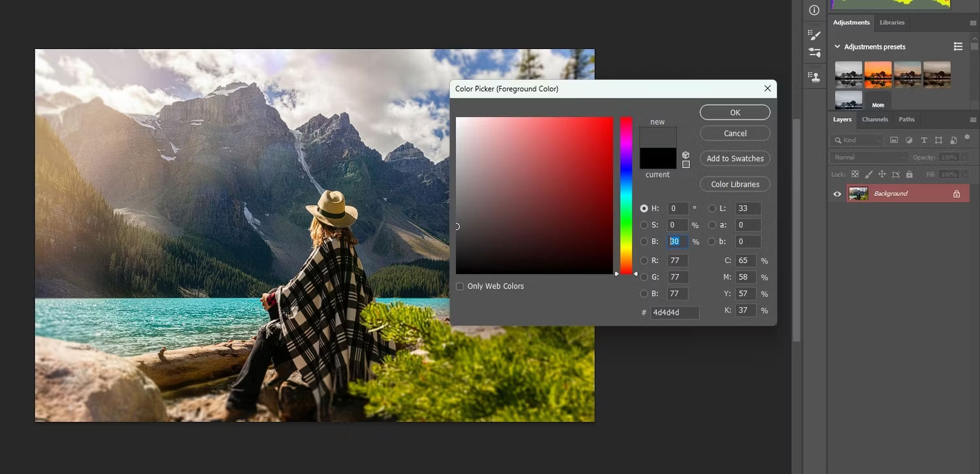Hide the Background layer with eye icon
This screenshot has width=980, height=474.
click(x=837, y=194)
